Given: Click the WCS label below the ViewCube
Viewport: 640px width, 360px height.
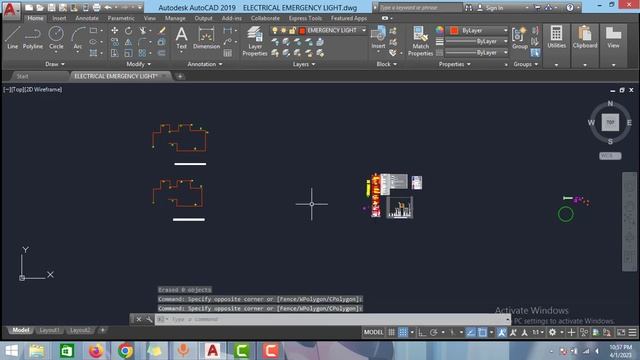Looking at the screenshot, I should 610,156.
